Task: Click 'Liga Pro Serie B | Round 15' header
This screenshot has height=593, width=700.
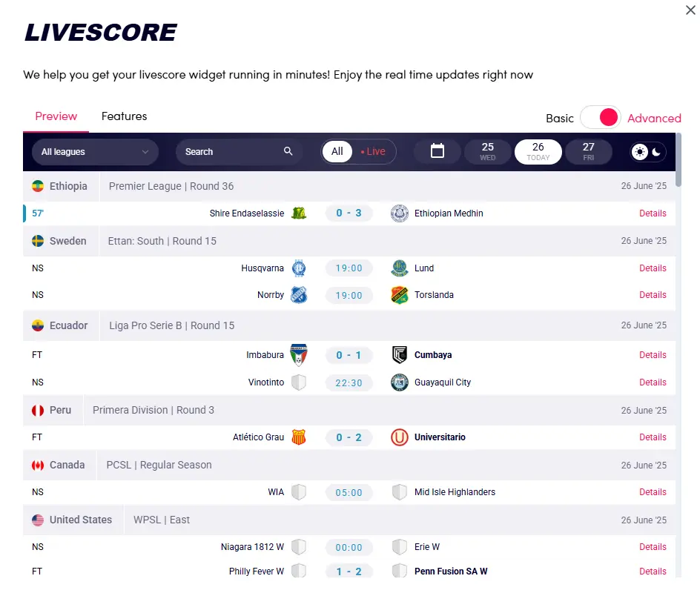Action: click(x=172, y=325)
